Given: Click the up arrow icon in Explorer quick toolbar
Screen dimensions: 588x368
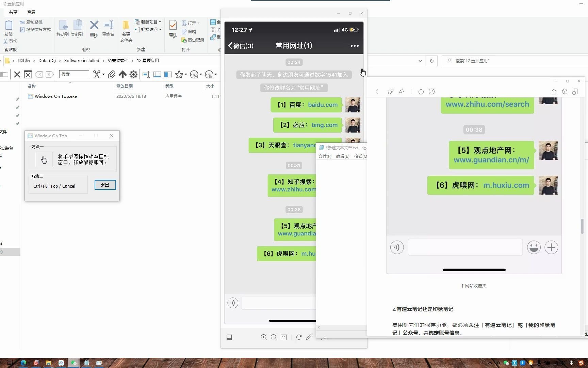Looking at the screenshot, I should (122, 74).
